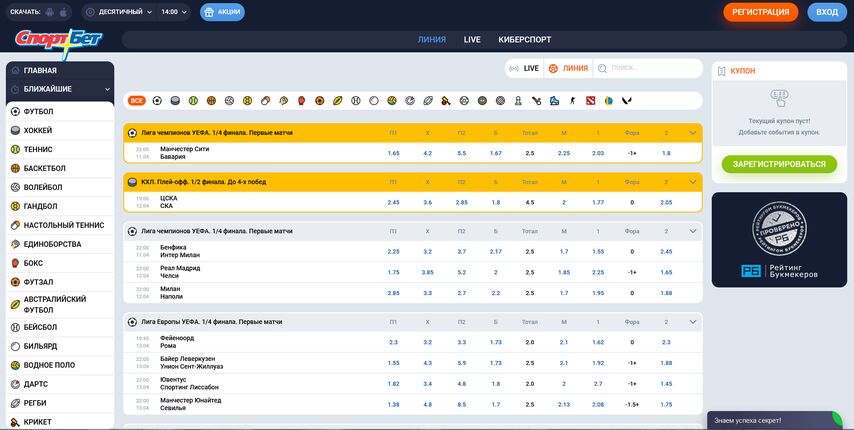Select the Valorant icon at filter row end
Screen dimensions: 854x430
pos(626,101)
